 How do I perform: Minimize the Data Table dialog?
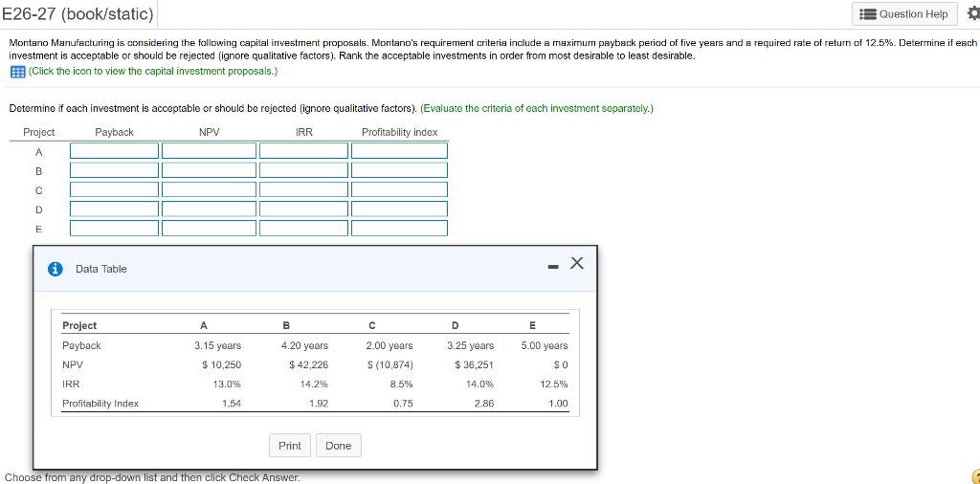click(552, 267)
